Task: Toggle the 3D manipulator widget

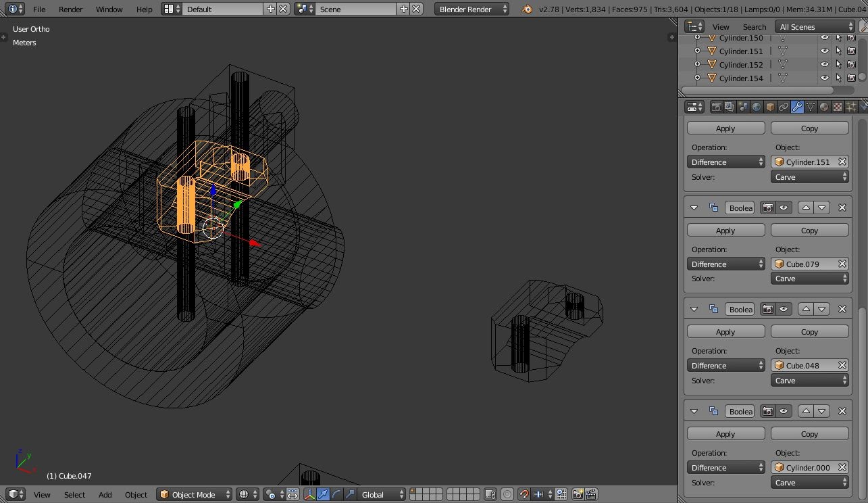Action: [309, 494]
